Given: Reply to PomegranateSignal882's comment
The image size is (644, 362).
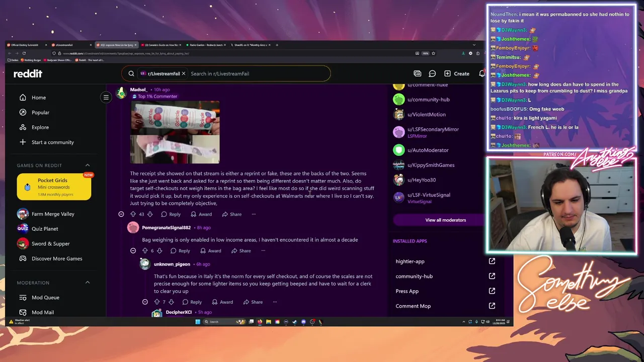Looking at the screenshot, I should click(x=180, y=251).
